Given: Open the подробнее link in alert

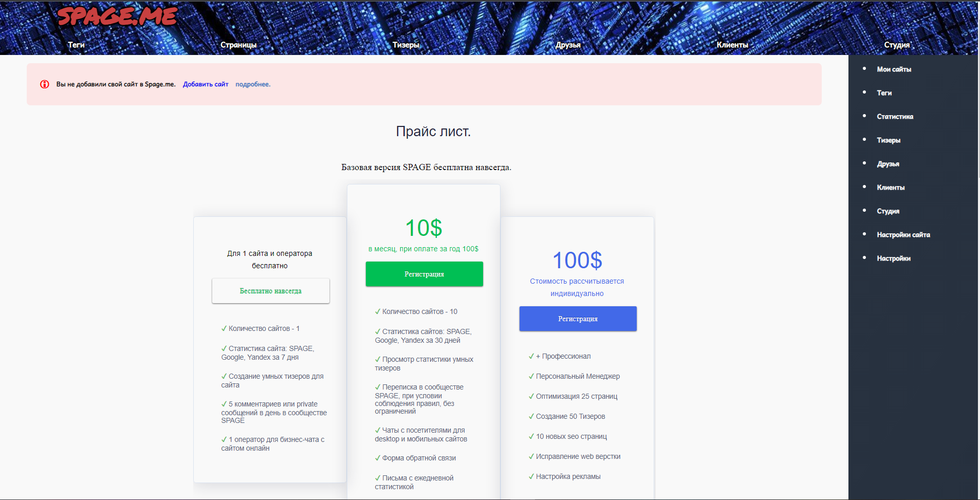Looking at the screenshot, I should (253, 84).
